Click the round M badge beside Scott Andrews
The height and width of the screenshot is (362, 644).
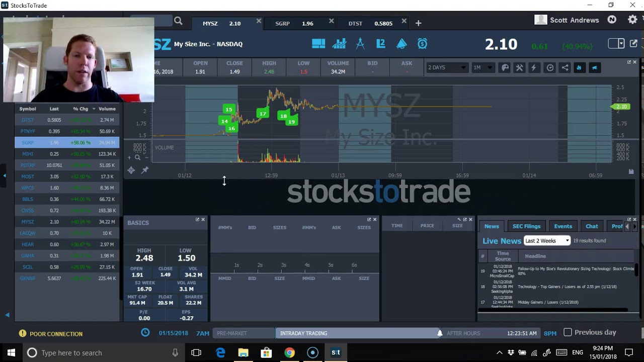[612, 20]
